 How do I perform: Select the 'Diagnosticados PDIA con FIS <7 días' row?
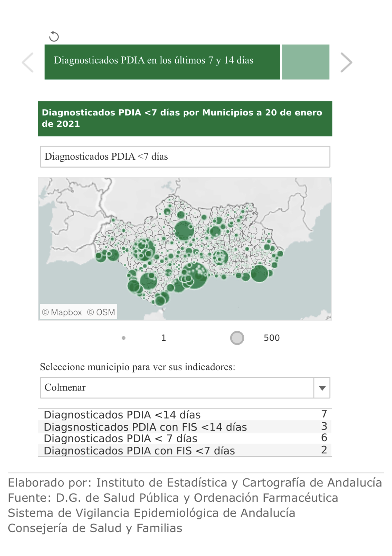tap(185, 450)
